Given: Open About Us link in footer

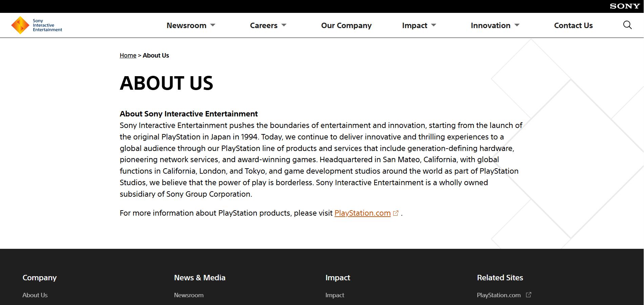Looking at the screenshot, I should (x=35, y=295).
